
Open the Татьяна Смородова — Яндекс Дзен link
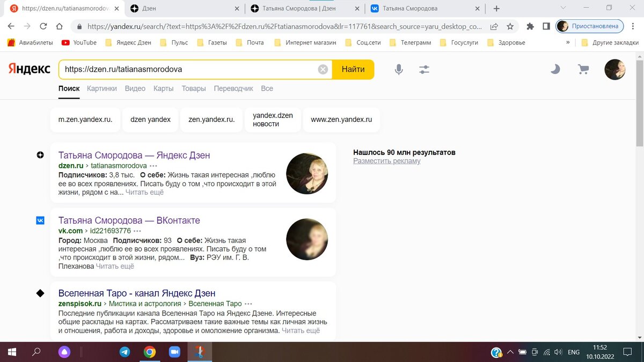134,155
